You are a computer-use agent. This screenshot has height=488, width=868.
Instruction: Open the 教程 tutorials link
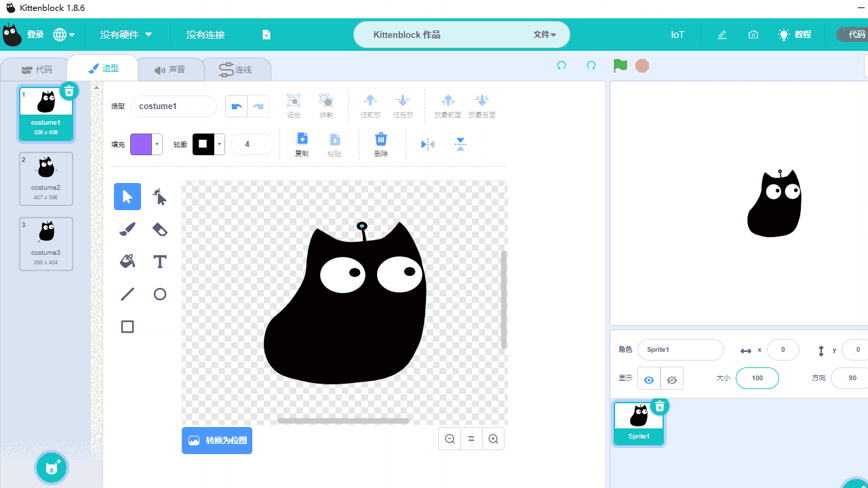[795, 35]
